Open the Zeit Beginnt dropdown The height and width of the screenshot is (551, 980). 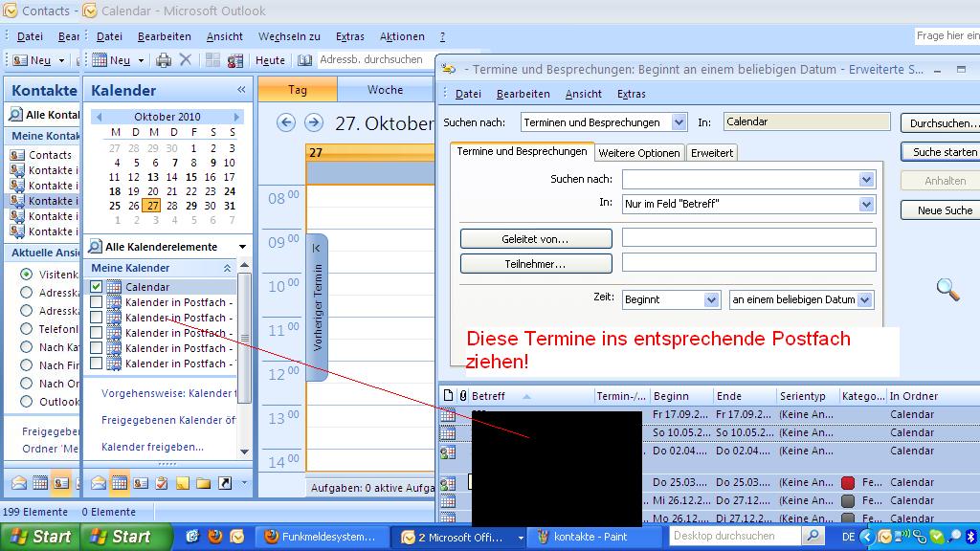point(711,299)
